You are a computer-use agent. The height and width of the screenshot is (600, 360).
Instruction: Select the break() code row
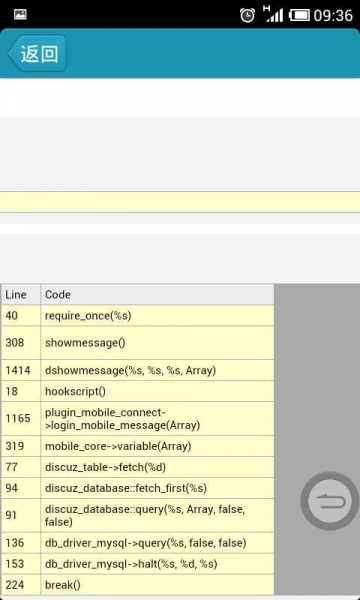pos(138,585)
